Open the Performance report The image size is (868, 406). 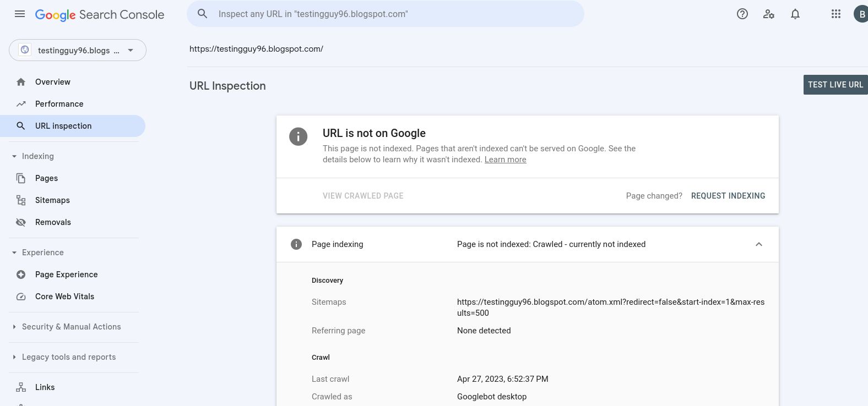pos(59,104)
